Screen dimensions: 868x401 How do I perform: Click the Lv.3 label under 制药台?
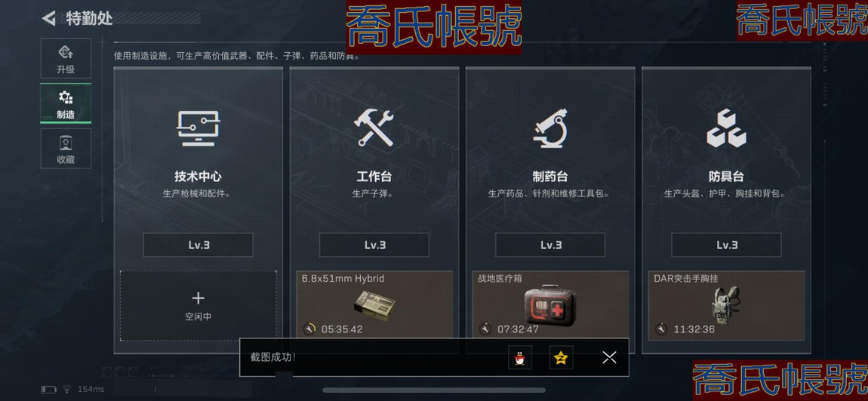550,245
